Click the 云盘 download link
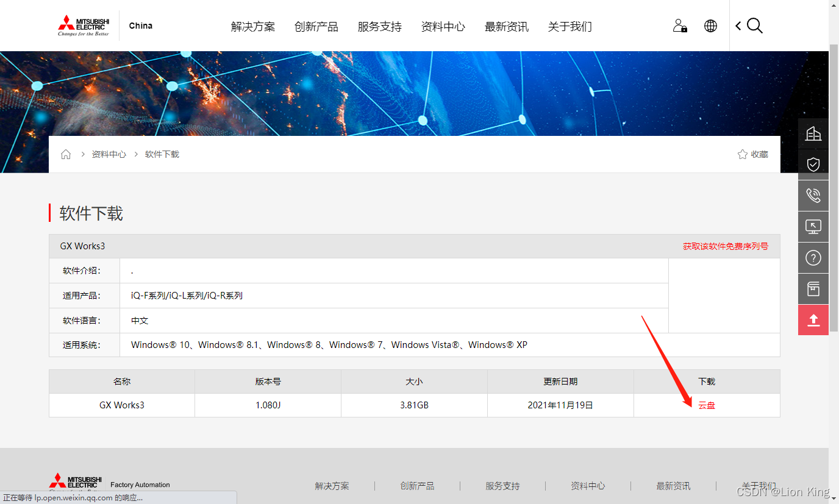This screenshot has width=839, height=504. (707, 405)
